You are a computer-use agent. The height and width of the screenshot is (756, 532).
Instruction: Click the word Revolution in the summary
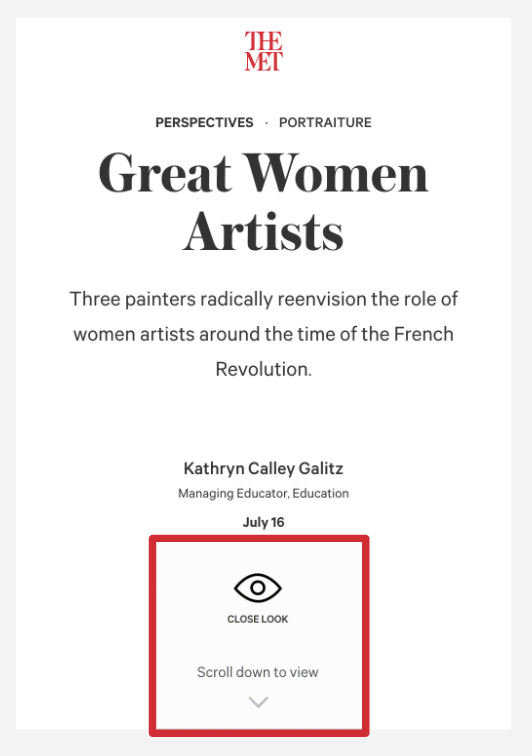(x=263, y=369)
